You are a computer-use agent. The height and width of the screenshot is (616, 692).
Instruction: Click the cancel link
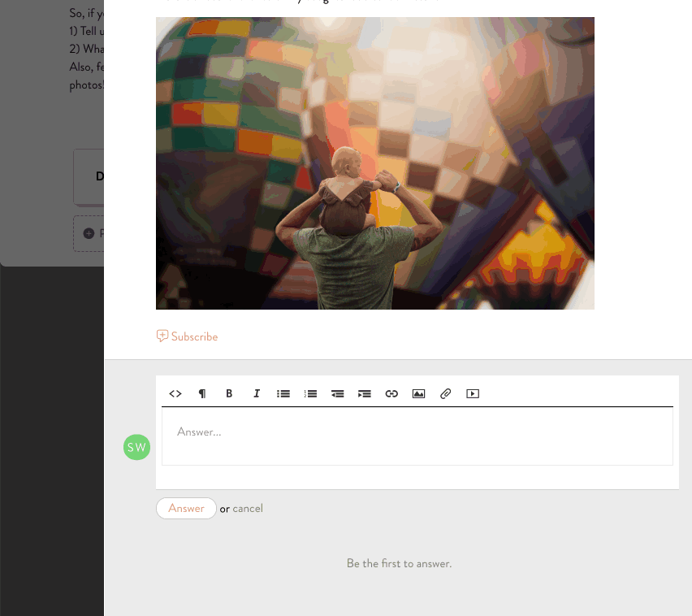tap(248, 509)
